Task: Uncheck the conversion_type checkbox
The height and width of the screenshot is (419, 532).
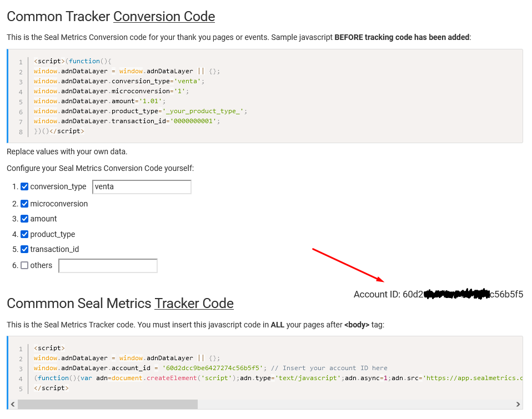Action: (x=24, y=186)
